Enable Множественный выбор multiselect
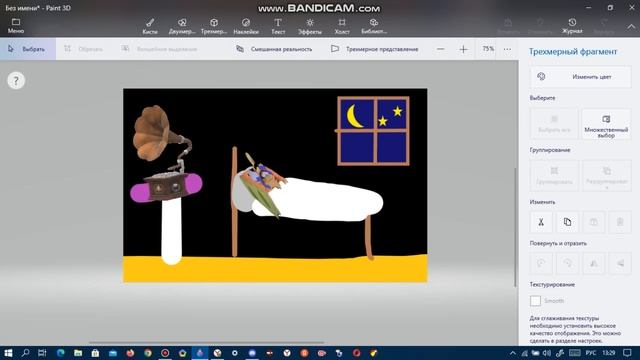The height and width of the screenshot is (360, 640). pyautogui.click(x=606, y=124)
